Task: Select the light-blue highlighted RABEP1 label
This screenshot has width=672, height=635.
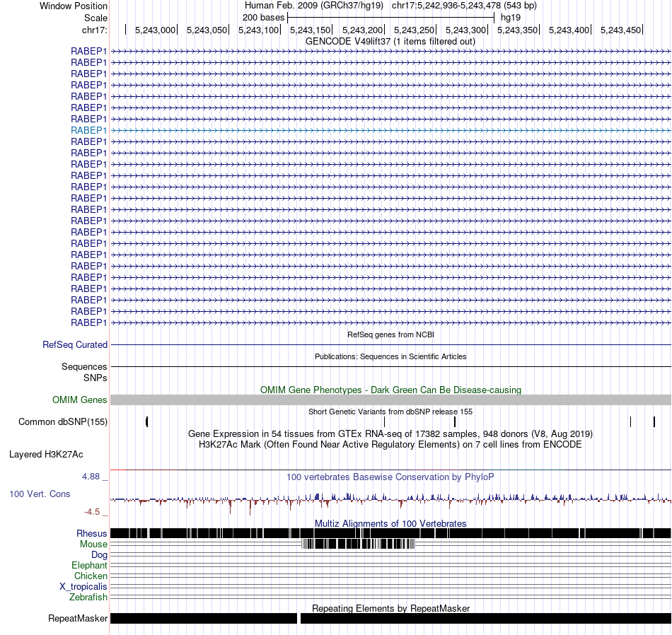Action: (88, 130)
